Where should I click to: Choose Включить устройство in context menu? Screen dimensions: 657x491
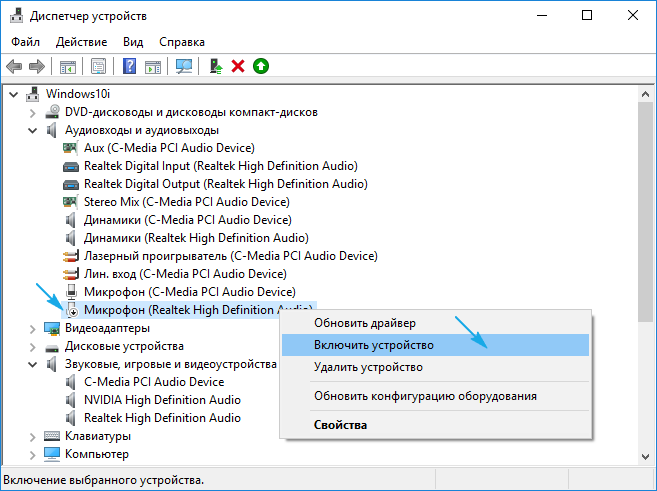pyautogui.click(x=374, y=345)
